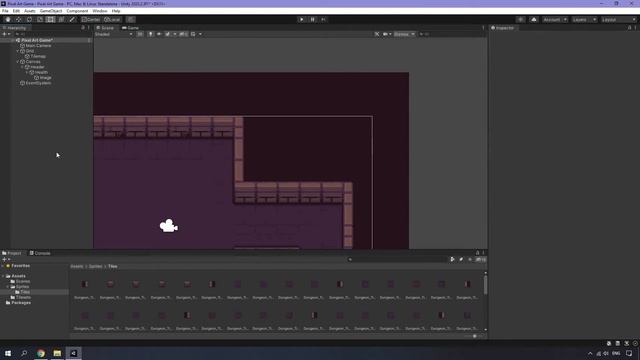Open File Explorer from the taskbar
The height and width of the screenshot is (360, 640).
coord(57,353)
